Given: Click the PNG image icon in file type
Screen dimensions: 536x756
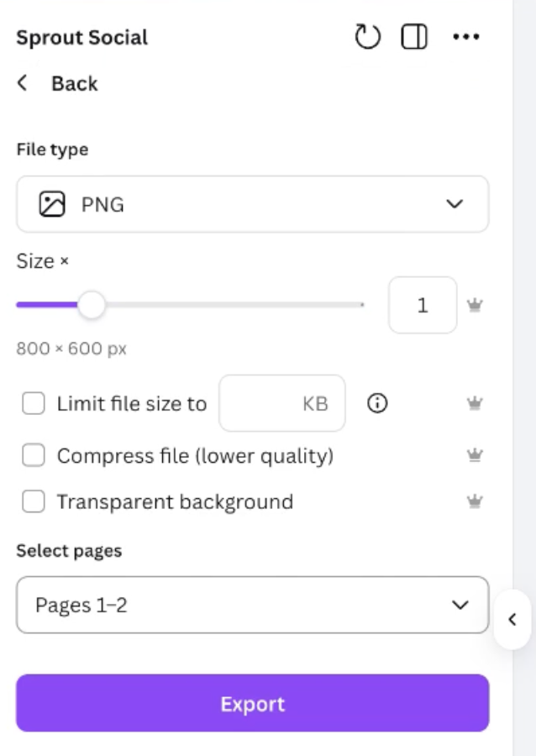Looking at the screenshot, I should (49, 203).
